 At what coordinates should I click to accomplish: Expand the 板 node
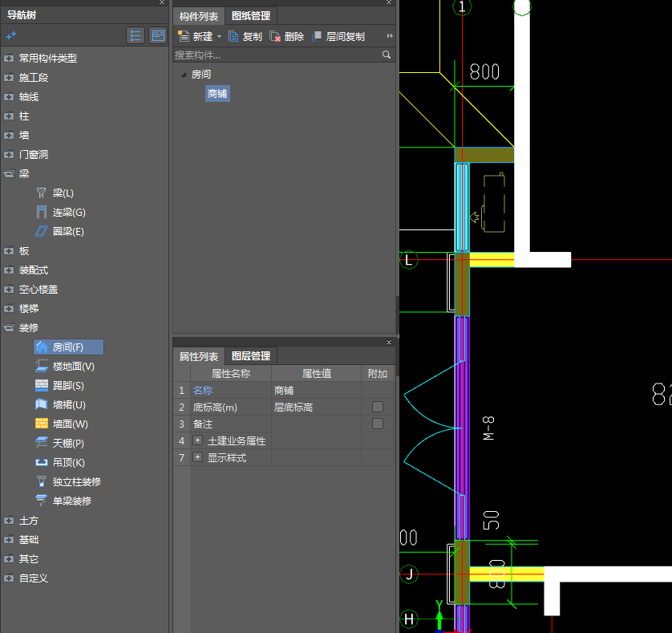coord(9,251)
